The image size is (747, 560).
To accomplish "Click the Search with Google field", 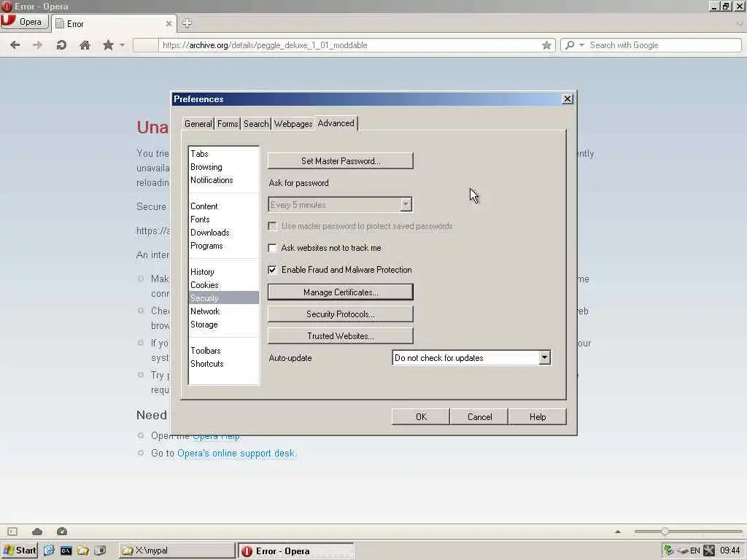I will click(x=664, y=45).
